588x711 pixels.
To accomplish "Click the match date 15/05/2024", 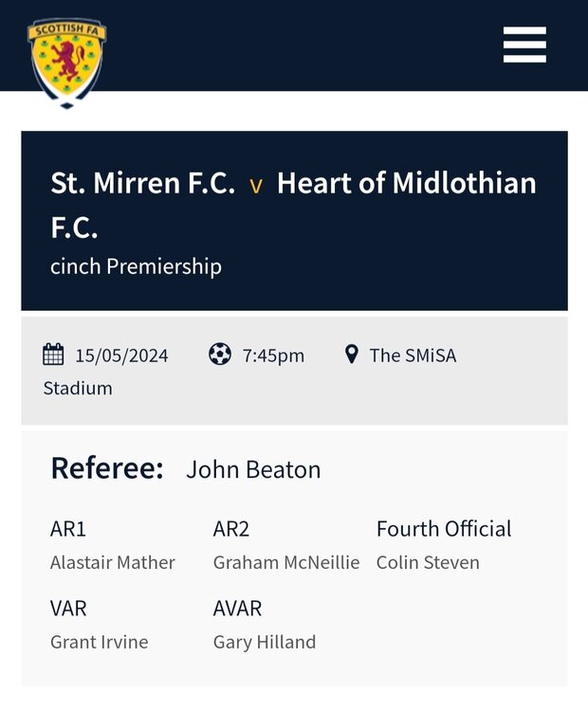I will [x=121, y=355].
